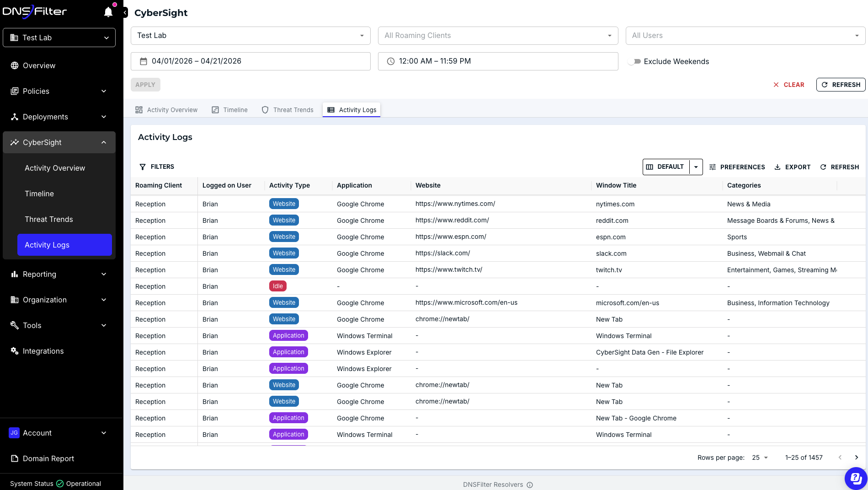Expand the Deployments menu
868x490 pixels.
[59, 117]
